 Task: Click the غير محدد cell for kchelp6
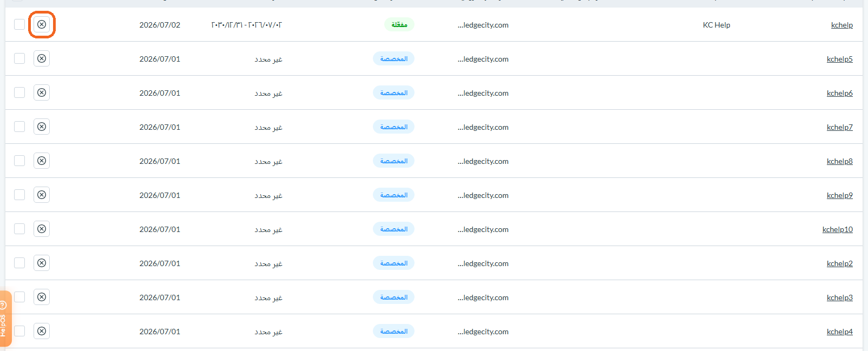pos(268,93)
